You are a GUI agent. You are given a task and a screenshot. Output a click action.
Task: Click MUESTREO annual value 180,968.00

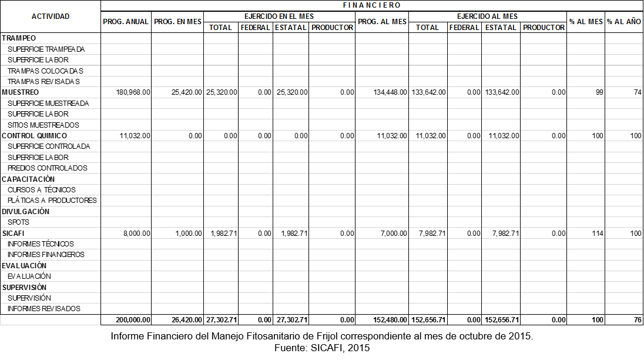click(133, 92)
